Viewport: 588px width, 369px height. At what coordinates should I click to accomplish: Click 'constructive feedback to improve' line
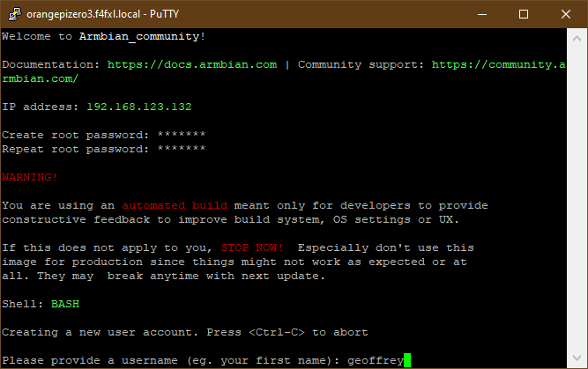[x=230, y=219]
